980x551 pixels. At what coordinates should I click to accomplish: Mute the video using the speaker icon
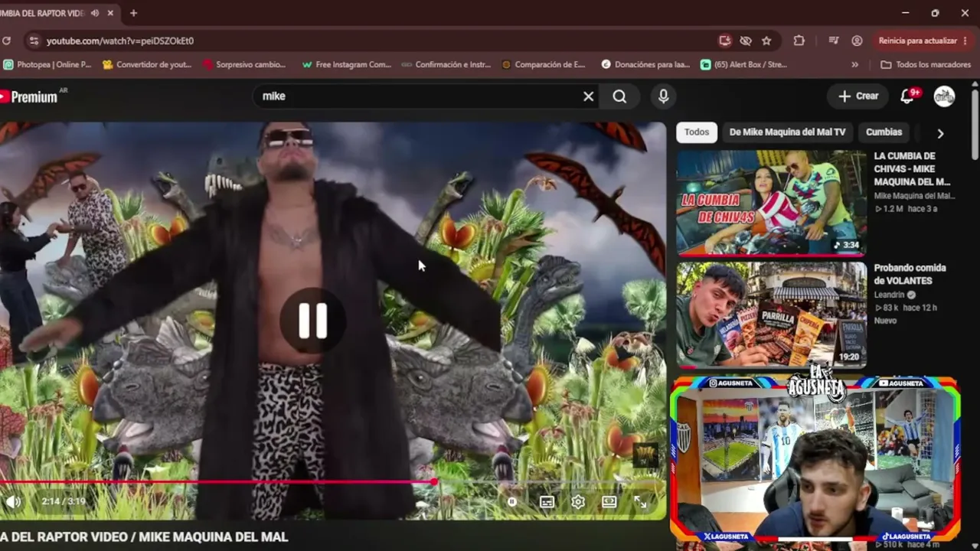click(x=13, y=502)
